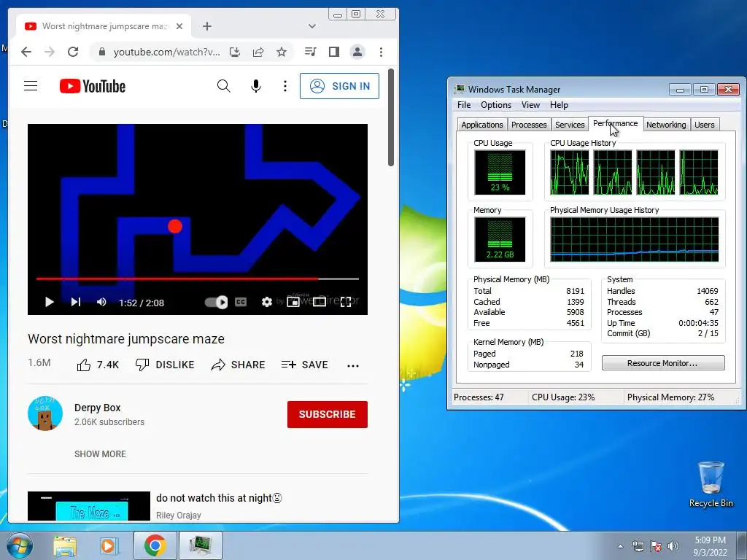This screenshot has height=560, width=747.
Task: Switch to theater mode
Action: point(320,302)
